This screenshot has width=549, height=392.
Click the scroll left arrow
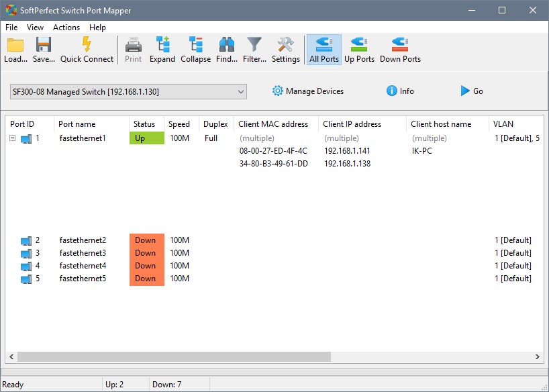click(x=11, y=356)
